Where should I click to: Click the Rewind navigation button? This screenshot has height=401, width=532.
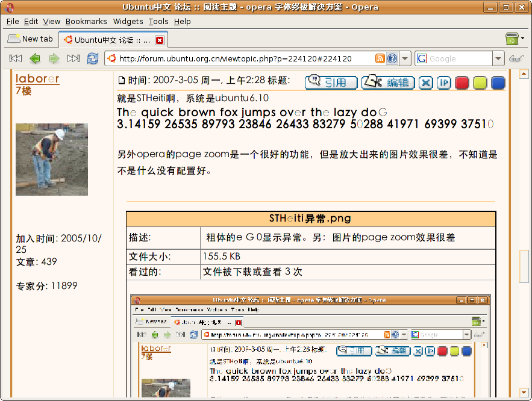(16, 58)
